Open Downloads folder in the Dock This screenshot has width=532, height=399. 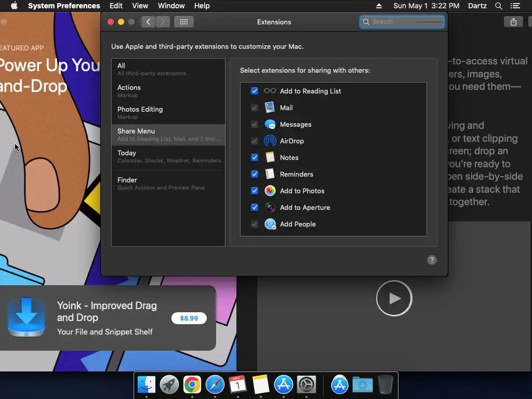click(362, 385)
